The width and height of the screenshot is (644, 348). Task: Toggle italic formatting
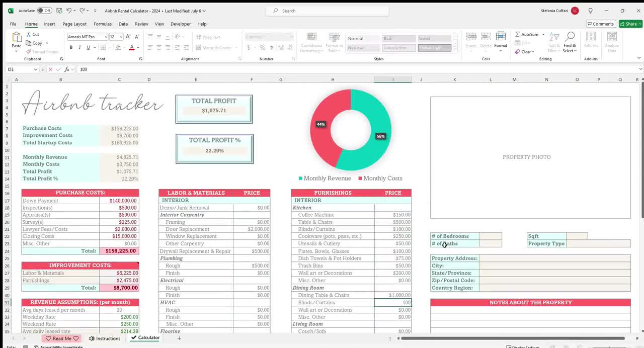click(x=79, y=47)
